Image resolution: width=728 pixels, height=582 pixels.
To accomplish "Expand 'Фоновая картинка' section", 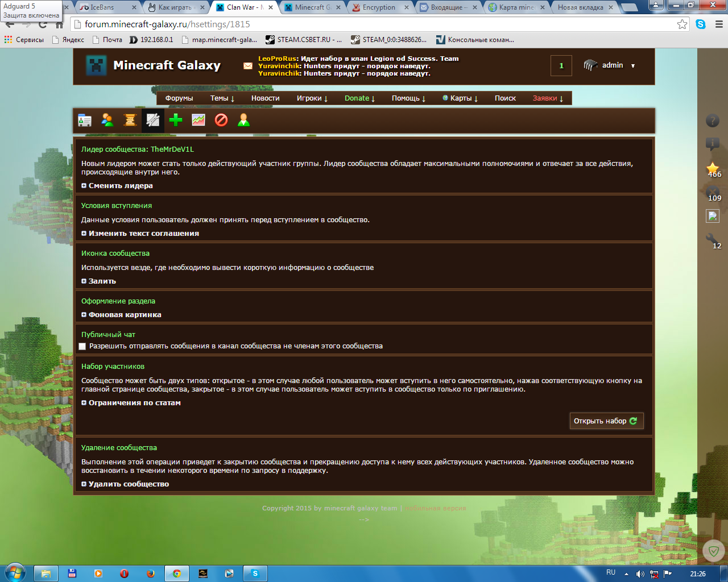I will (x=121, y=315).
